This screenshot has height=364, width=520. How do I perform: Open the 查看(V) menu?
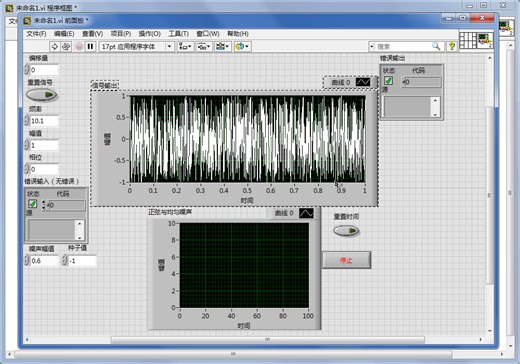[x=92, y=34]
